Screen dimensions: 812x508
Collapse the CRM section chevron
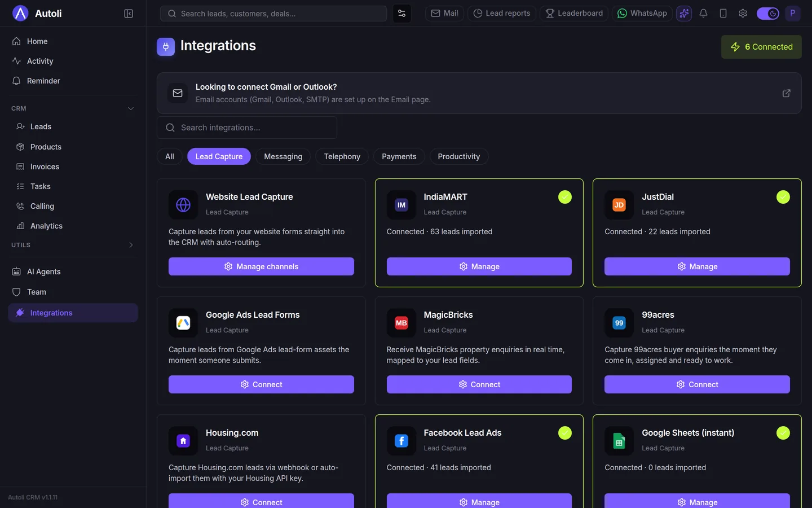point(131,108)
